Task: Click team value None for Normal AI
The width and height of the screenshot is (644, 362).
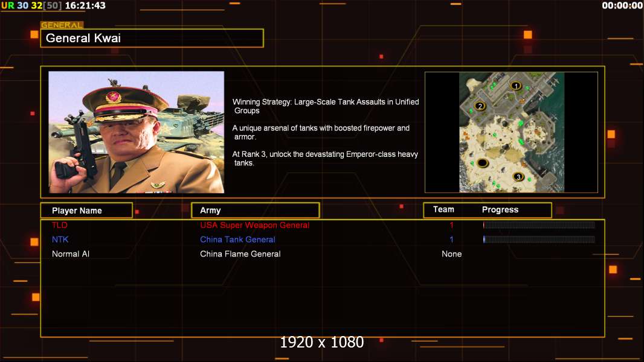Action: click(451, 254)
